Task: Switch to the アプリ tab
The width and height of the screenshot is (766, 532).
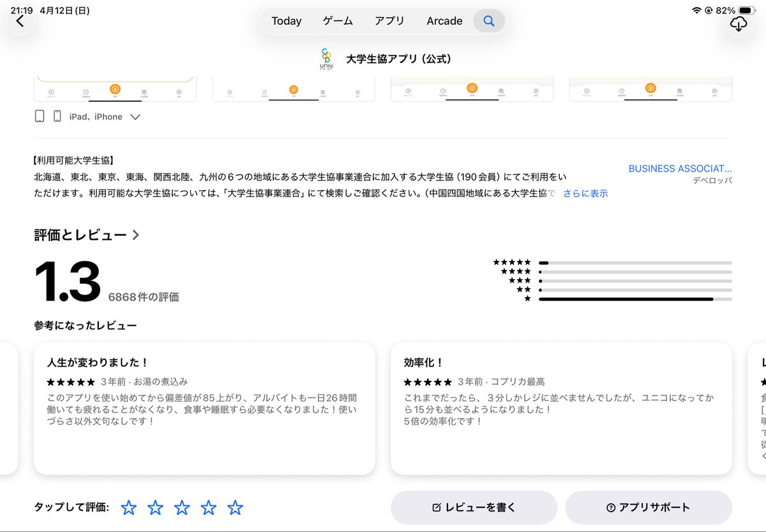Action: (x=389, y=21)
